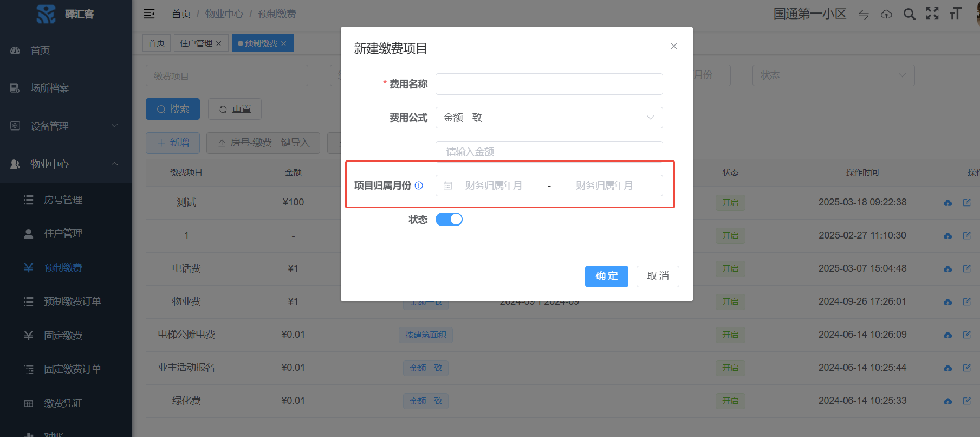Toggle fullscreen with the expand icon
This screenshot has width=980, height=437.
[x=932, y=14]
